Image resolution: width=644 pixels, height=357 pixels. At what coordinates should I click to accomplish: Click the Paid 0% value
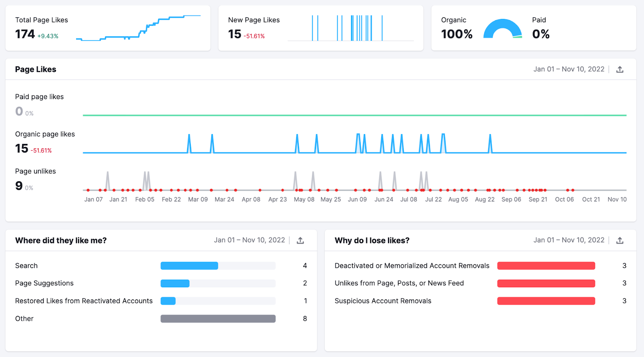(541, 34)
